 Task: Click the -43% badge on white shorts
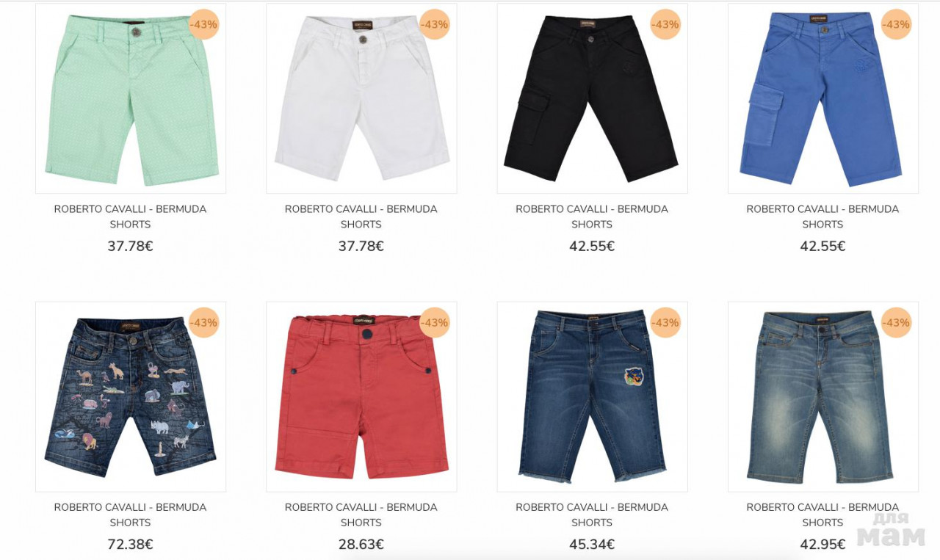pyautogui.click(x=434, y=24)
